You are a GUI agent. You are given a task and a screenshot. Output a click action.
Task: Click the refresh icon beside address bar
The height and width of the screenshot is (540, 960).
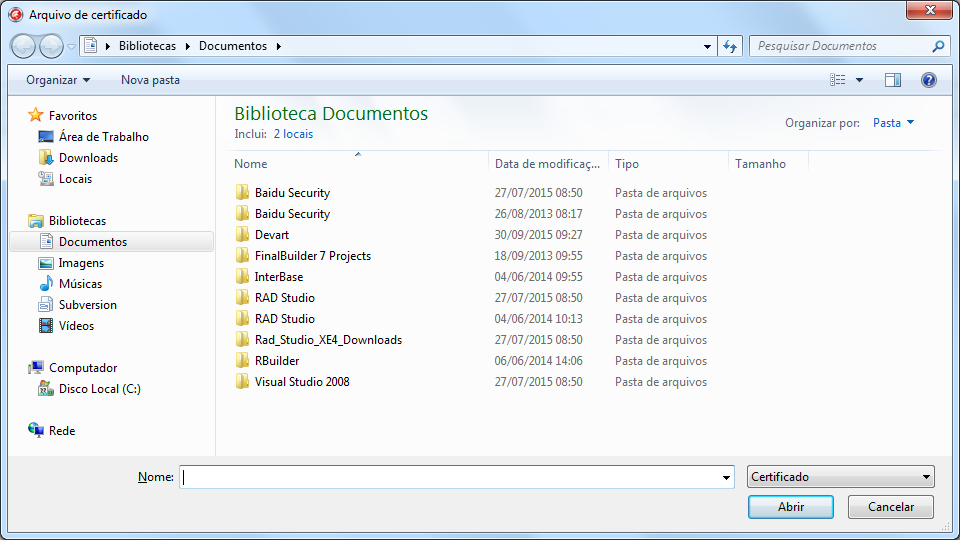[730, 46]
